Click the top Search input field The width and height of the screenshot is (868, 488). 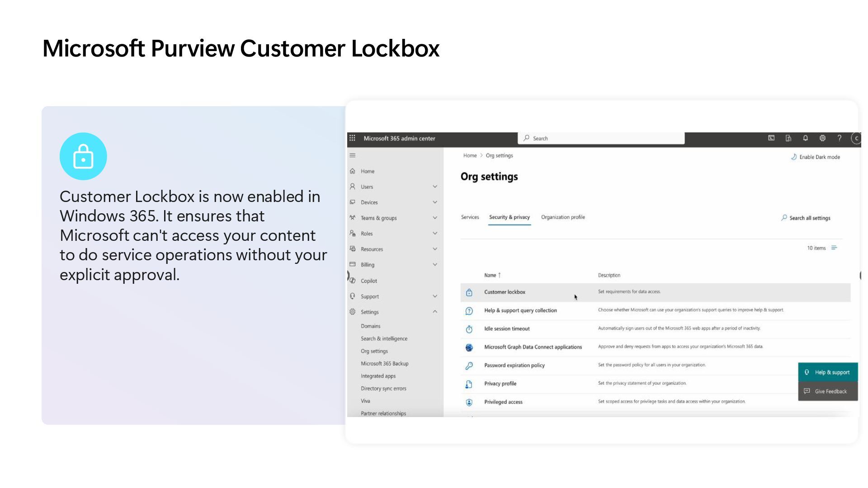click(x=601, y=138)
